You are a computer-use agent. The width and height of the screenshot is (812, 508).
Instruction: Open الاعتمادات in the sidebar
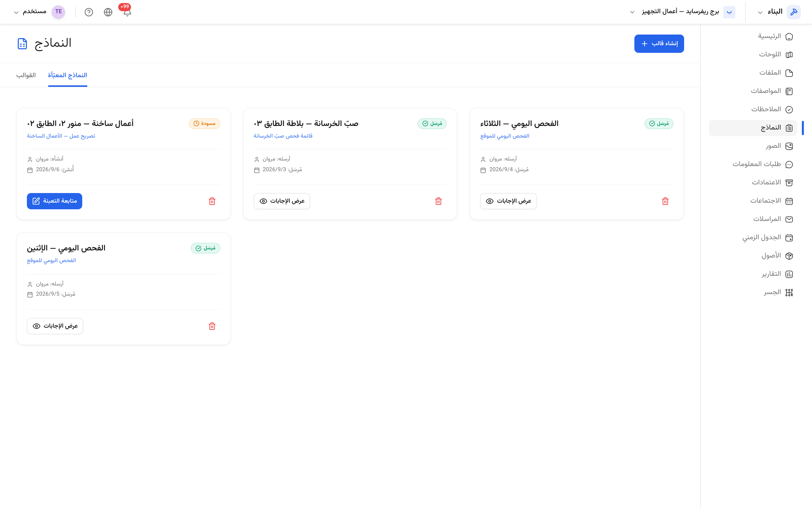tap(753, 182)
